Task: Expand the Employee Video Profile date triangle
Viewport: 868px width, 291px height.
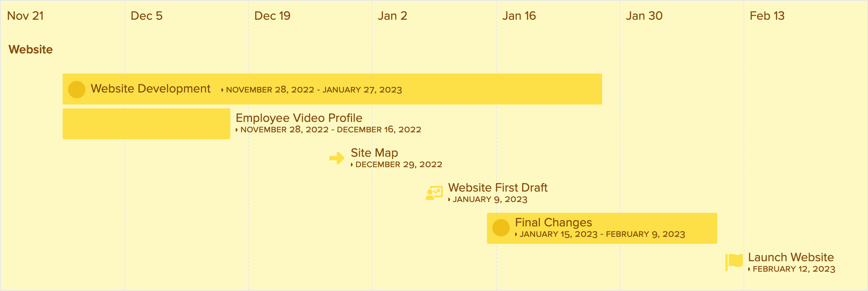Action: point(237,130)
